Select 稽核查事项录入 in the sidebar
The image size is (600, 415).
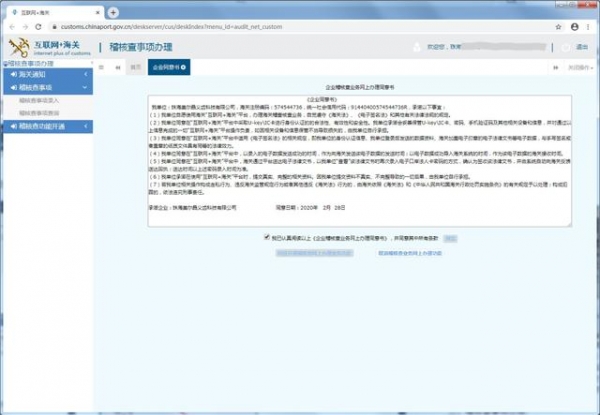pyautogui.click(x=40, y=100)
